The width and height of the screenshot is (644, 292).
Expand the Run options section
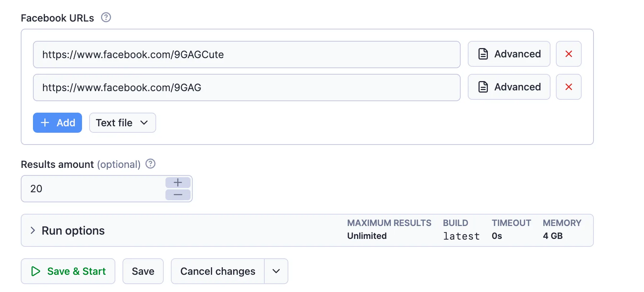pyautogui.click(x=68, y=230)
